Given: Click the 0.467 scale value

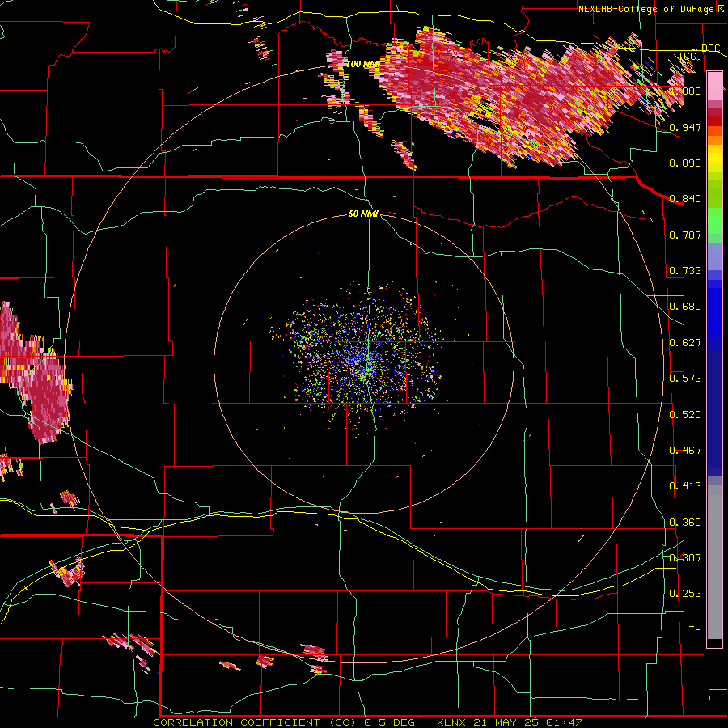Looking at the screenshot, I should click(x=685, y=450).
